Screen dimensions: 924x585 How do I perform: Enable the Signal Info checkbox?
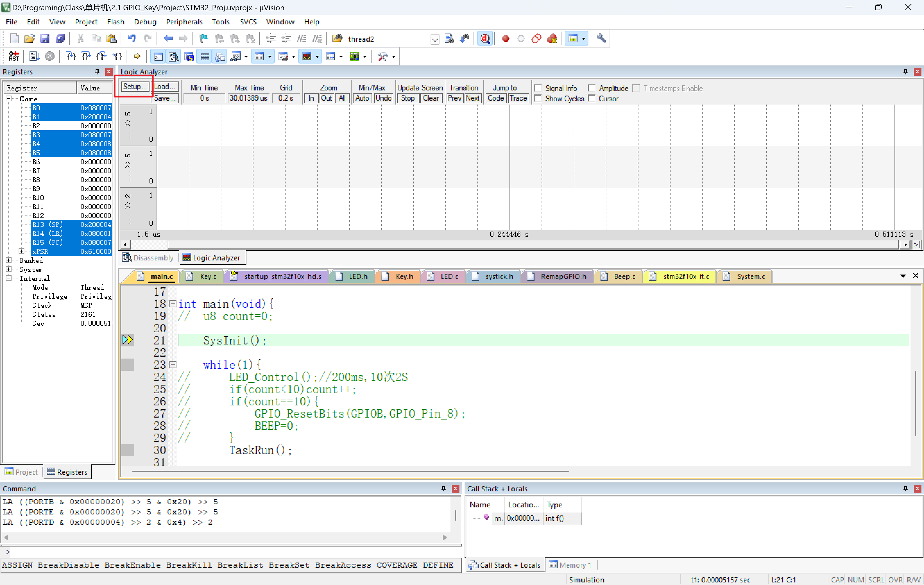pos(538,88)
